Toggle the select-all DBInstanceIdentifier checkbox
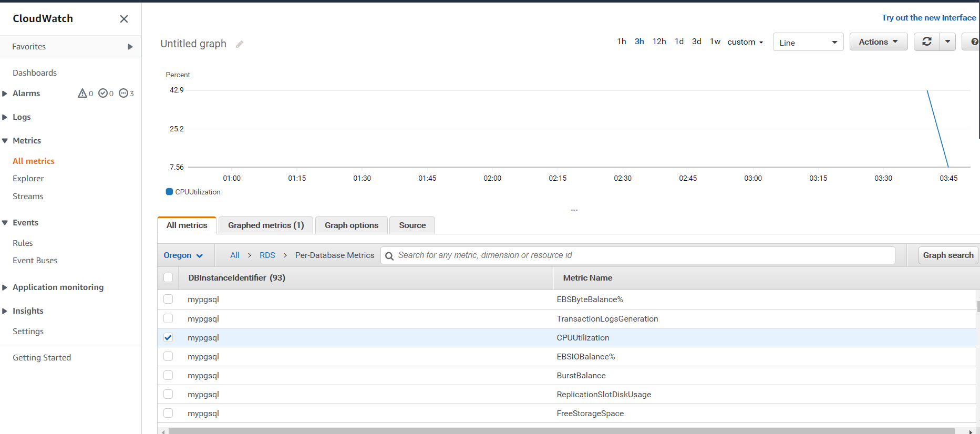 click(168, 277)
